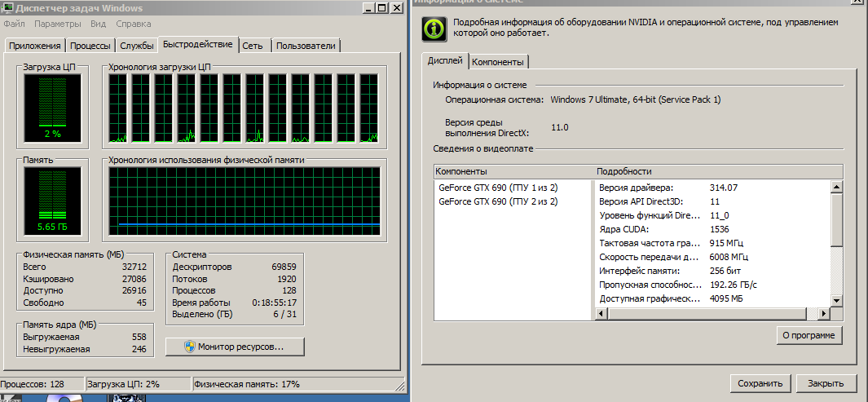Click the Доступно value 26916
The image size is (868, 402).
(134, 291)
